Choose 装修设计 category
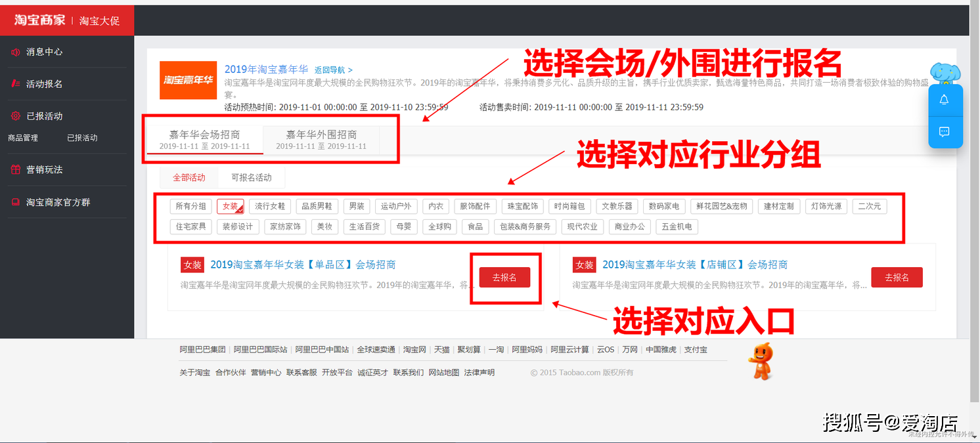The width and height of the screenshot is (980, 443). [x=238, y=226]
